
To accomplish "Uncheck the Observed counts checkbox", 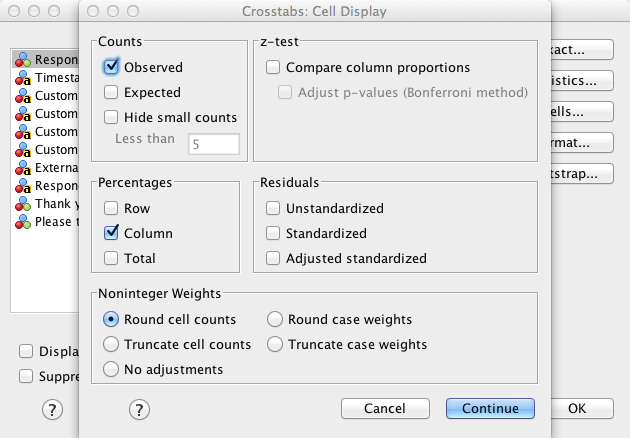I will [111, 67].
